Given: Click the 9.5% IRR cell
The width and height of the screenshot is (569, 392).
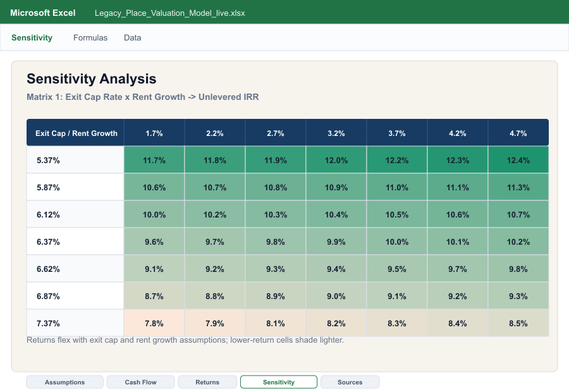Looking at the screenshot, I should click(x=397, y=269).
